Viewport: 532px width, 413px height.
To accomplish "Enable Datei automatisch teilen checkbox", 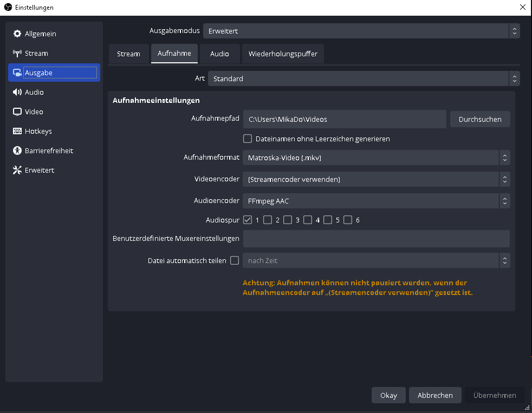I will tap(235, 260).
